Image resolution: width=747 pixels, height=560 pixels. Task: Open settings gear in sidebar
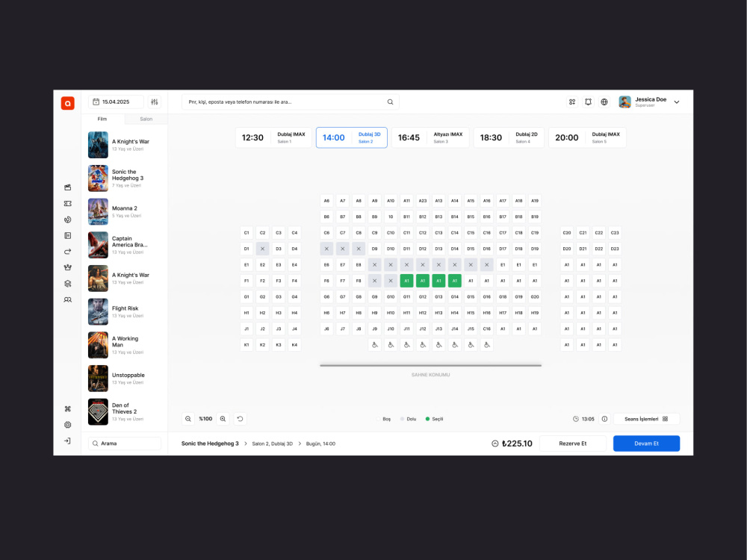coord(68,425)
